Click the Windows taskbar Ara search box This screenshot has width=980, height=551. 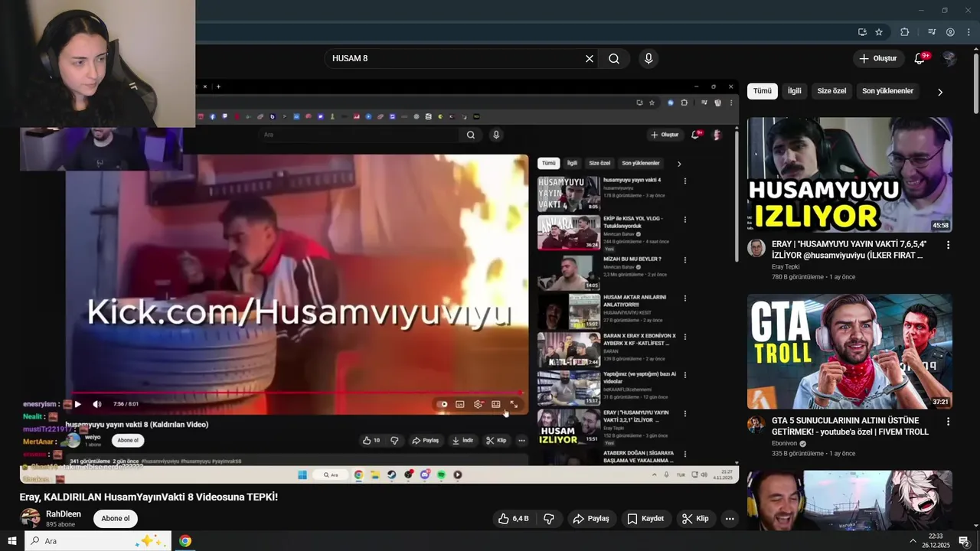(97, 541)
